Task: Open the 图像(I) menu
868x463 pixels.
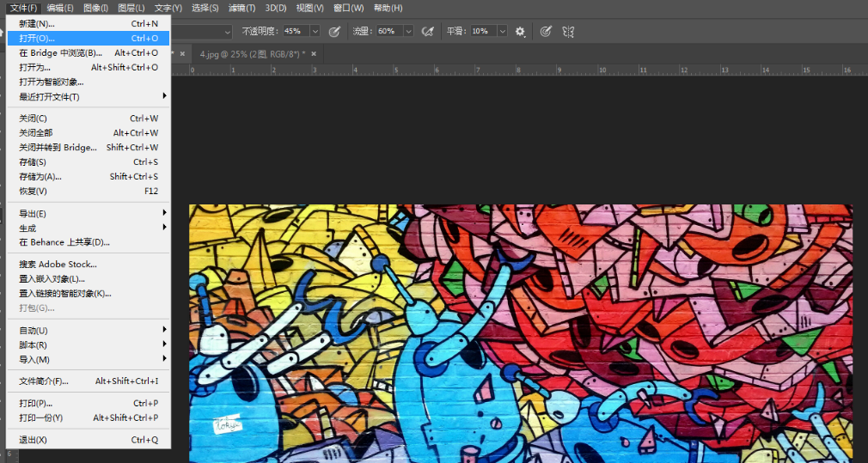Action: pyautogui.click(x=95, y=8)
